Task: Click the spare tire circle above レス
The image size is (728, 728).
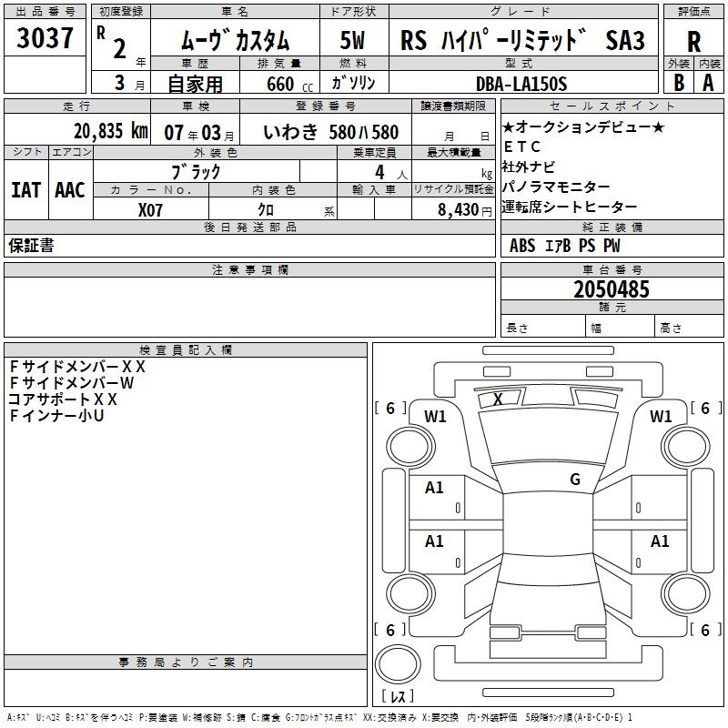Action: [398, 665]
